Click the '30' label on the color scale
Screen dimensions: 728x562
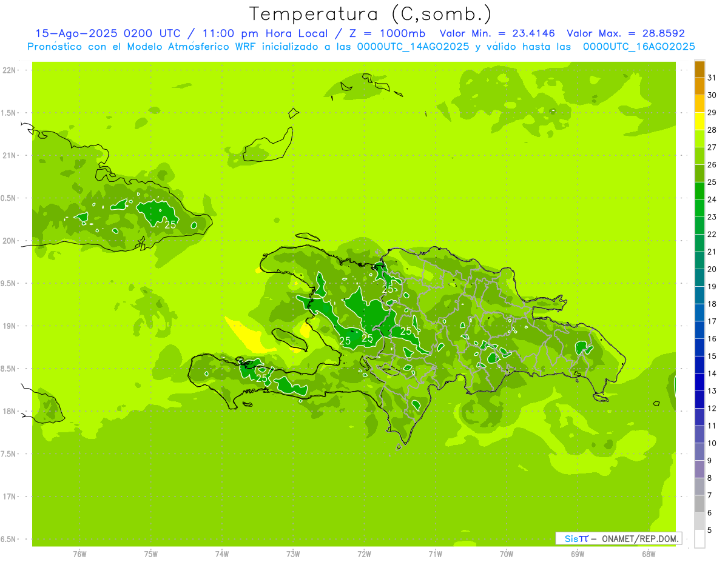click(x=712, y=95)
